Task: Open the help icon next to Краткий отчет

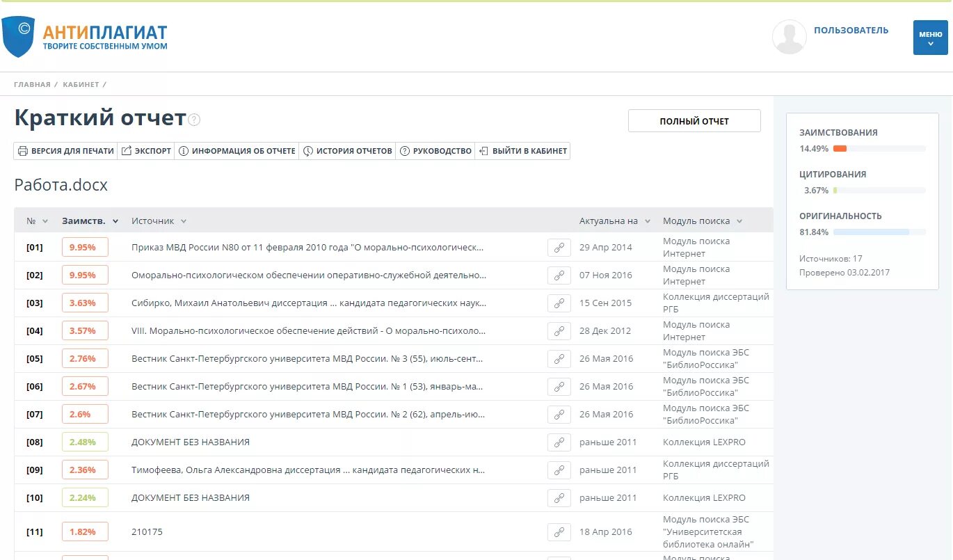Action: (x=194, y=120)
